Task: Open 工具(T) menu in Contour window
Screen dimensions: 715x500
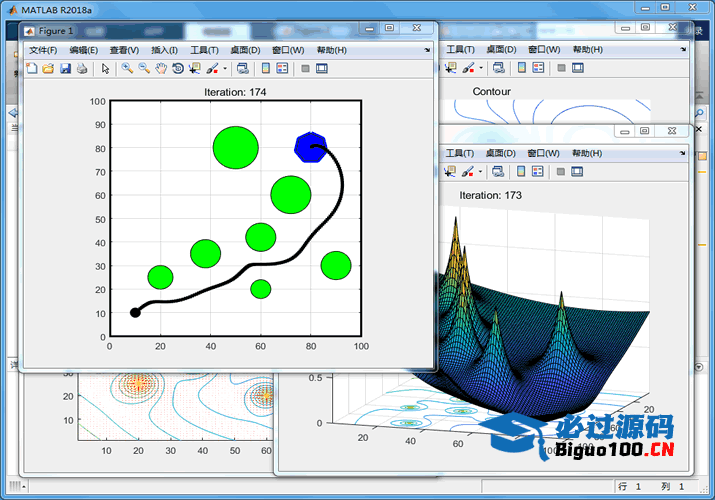Action: click(x=460, y=49)
